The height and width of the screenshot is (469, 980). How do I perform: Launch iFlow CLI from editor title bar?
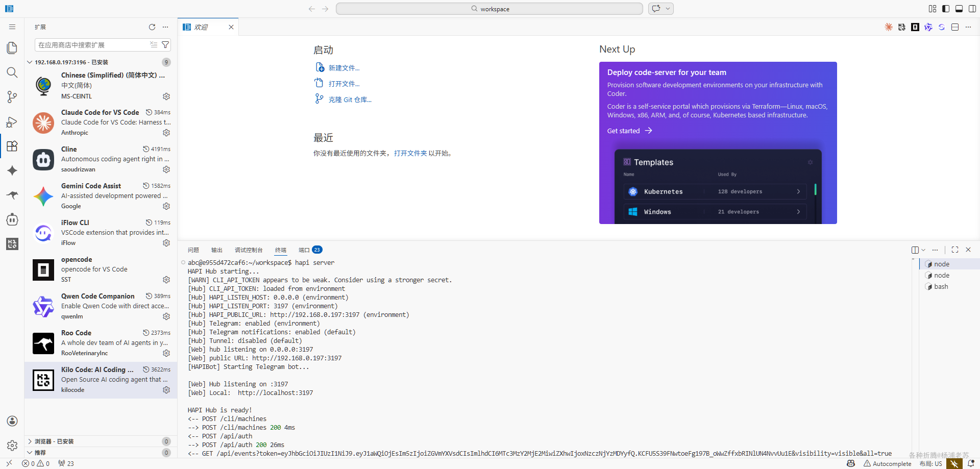(x=942, y=27)
